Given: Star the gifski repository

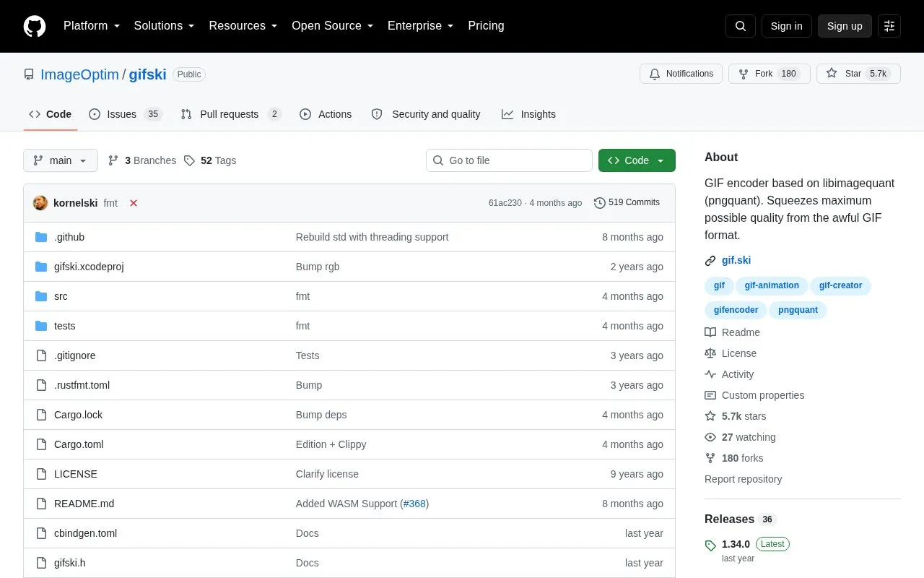Looking at the screenshot, I should [x=858, y=74].
